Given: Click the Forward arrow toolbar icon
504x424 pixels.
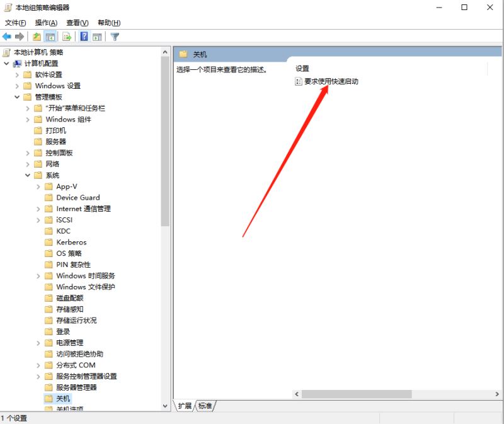Looking at the screenshot, I should click(x=20, y=37).
